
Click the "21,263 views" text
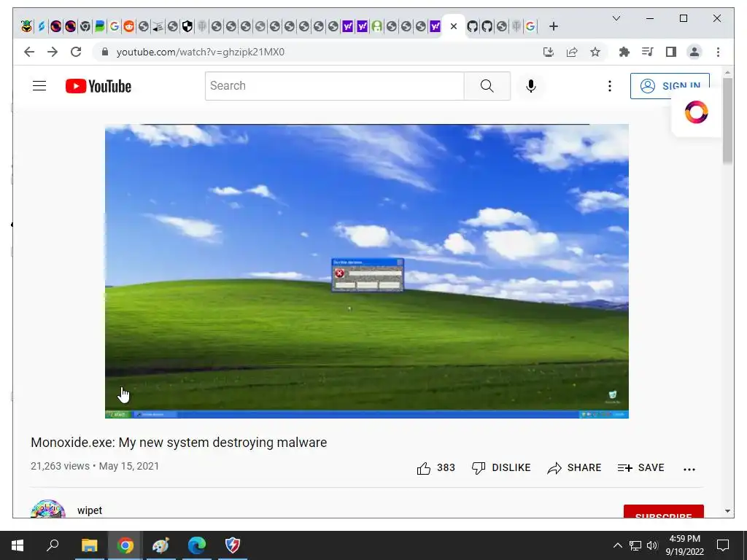(x=60, y=466)
